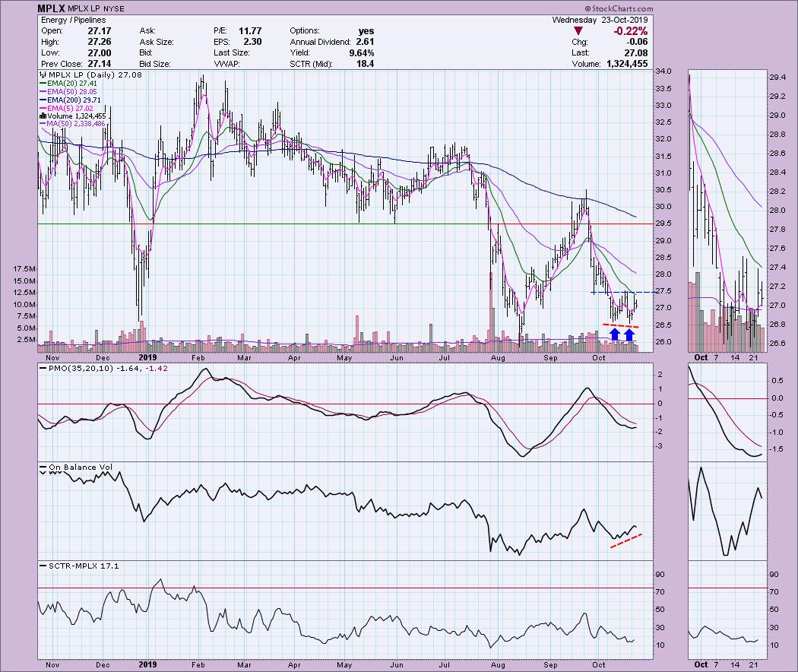The width and height of the screenshot is (798, 672).
Task: Click the 34.0 price axis label
Action: pyautogui.click(x=664, y=71)
